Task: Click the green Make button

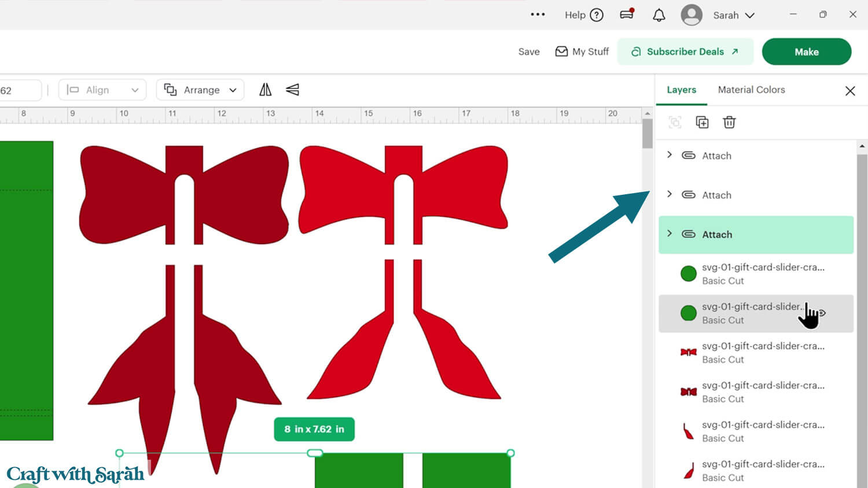Action: (806, 51)
